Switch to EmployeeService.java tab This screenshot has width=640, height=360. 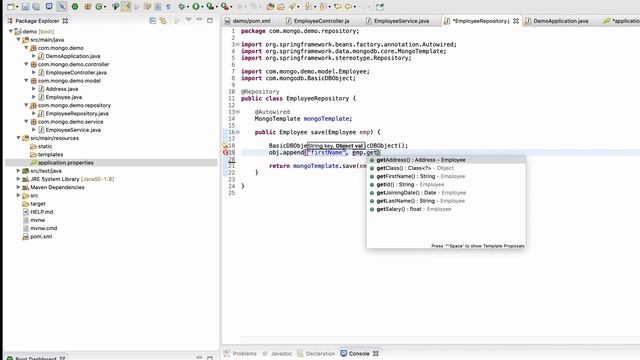[x=398, y=21]
